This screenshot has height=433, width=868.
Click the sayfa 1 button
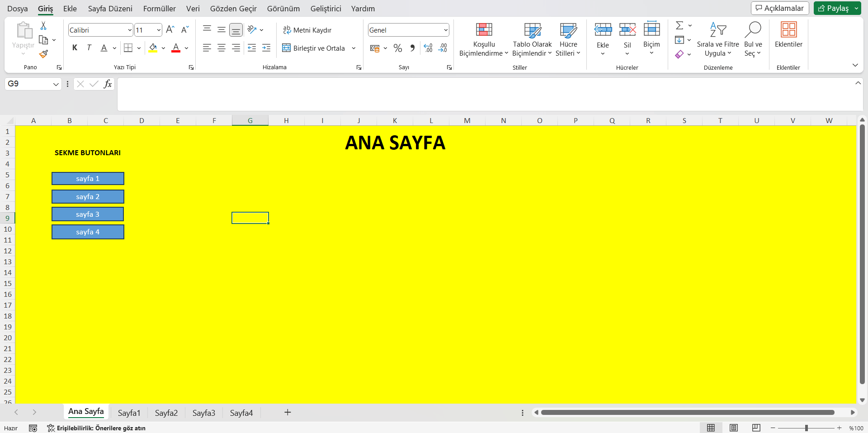[x=88, y=178]
